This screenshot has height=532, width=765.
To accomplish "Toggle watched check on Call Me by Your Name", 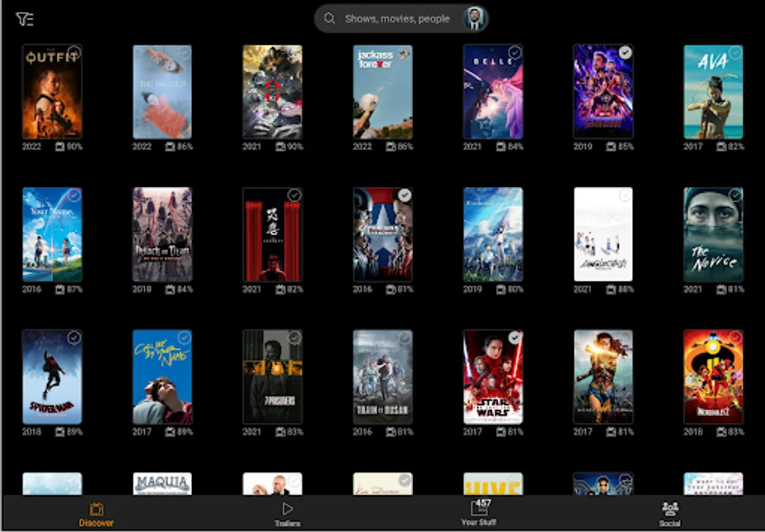I will point(184,338).
